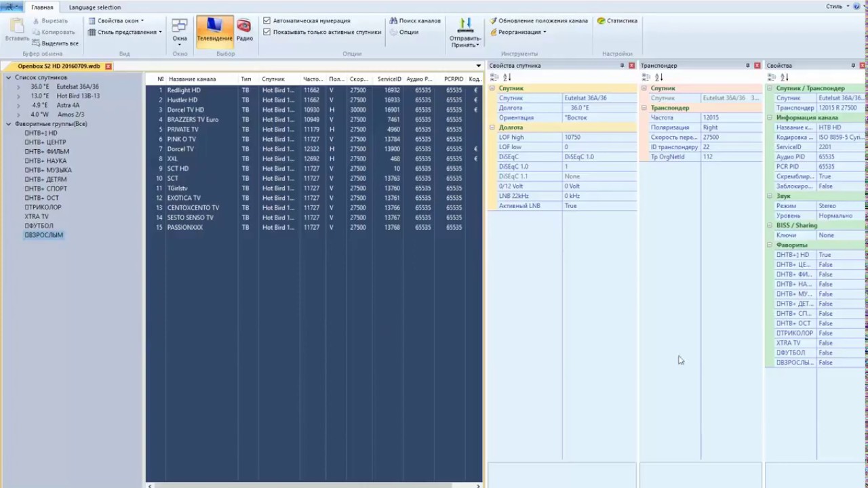Edit the DiSEqC value field
Image resolution: width=868 pixels, height=488 pixels.
click(599, 157)
